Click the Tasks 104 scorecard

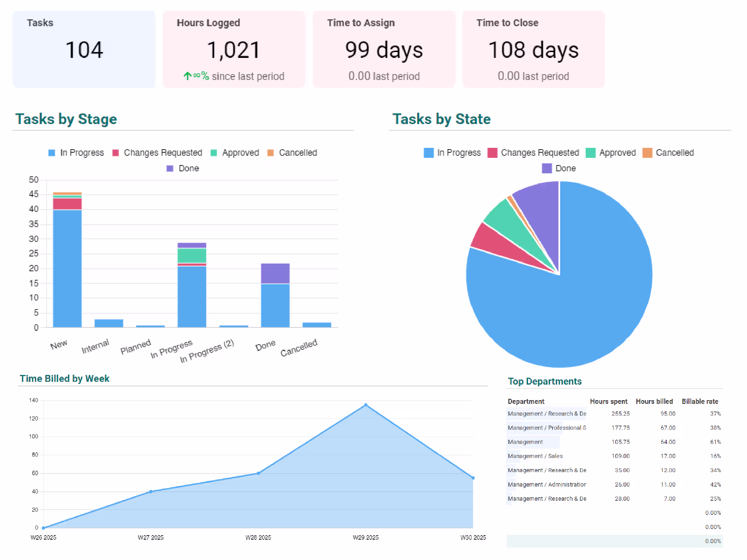84,49
